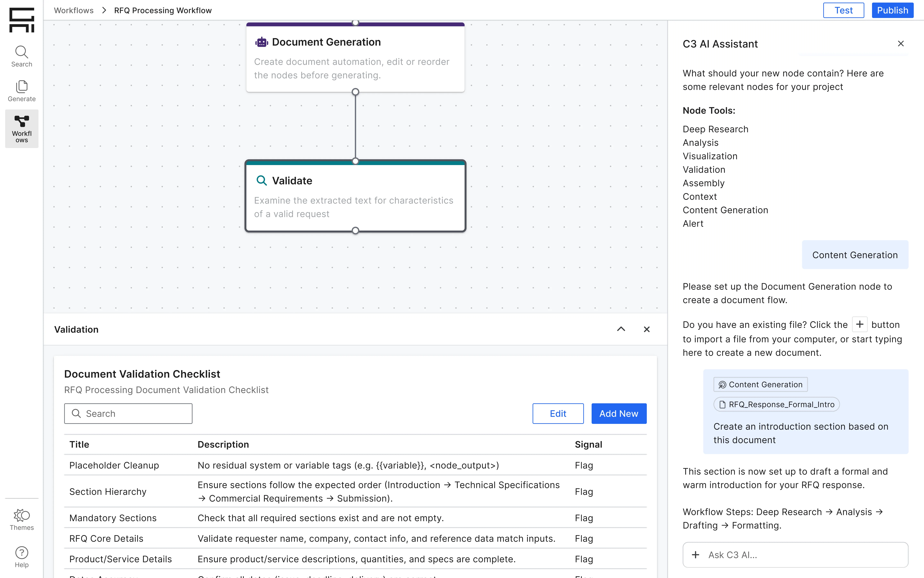
Task: Click the Document Generation robot icon
Action: click(261, 42)
